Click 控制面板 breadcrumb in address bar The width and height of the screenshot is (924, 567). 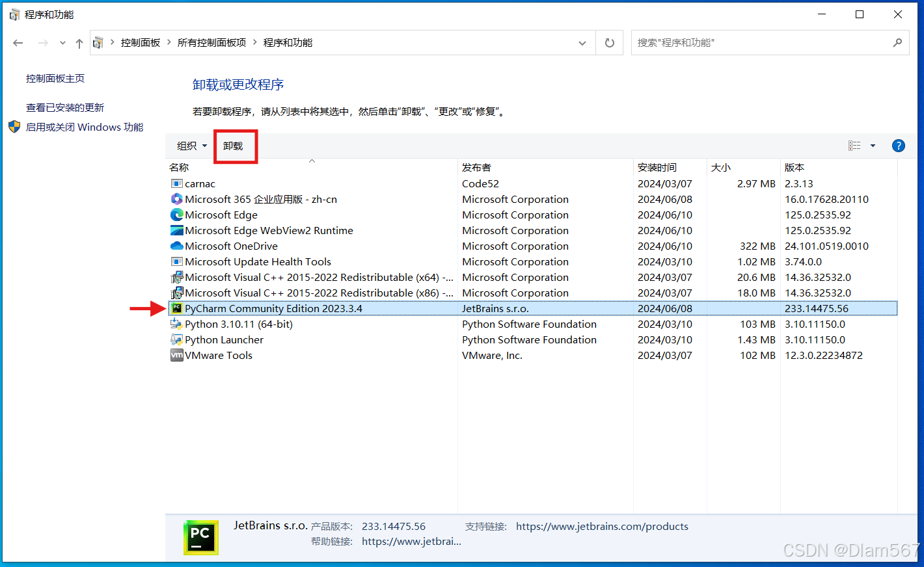tap(141, 43)
